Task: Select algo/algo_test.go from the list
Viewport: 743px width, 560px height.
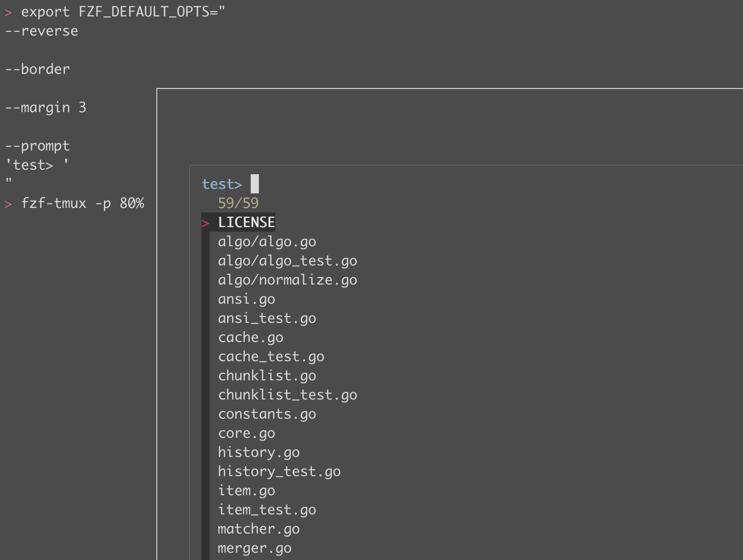Action: (x=287, y=260)
